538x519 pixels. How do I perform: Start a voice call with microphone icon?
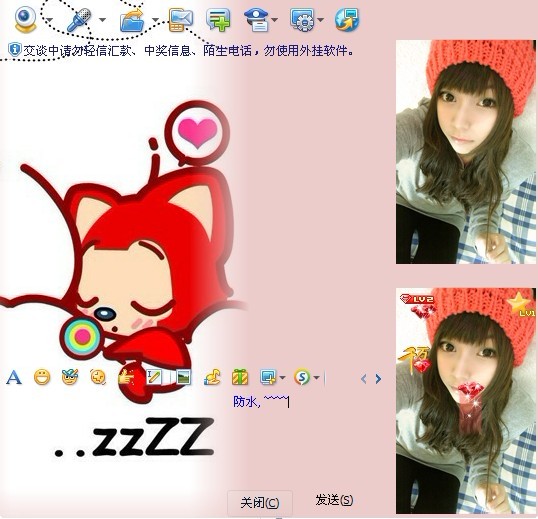tap(79, 20)
